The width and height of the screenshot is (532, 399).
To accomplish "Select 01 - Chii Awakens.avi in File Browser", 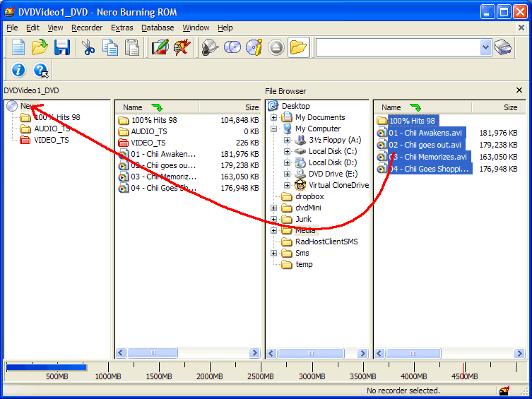I will click(x=425, y=133).
